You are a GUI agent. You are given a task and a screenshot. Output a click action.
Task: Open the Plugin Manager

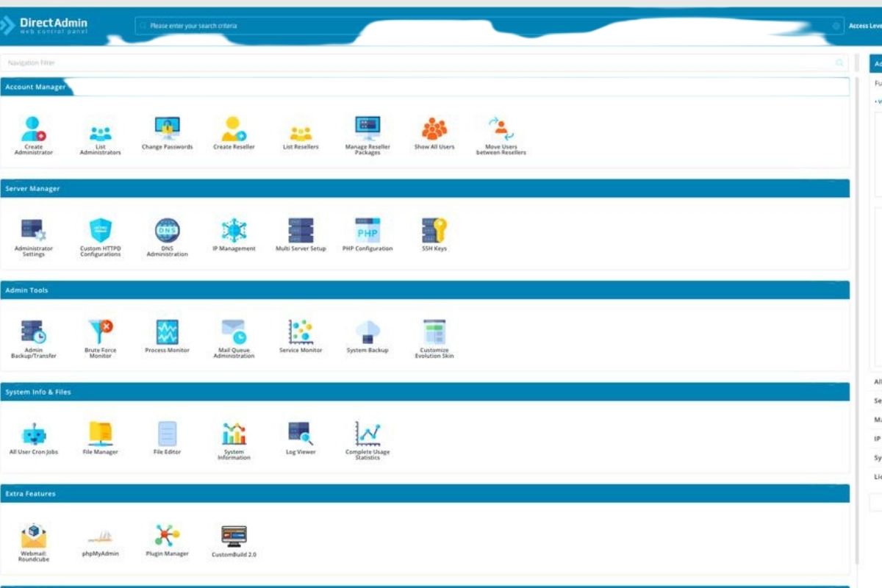click(168, 537)
